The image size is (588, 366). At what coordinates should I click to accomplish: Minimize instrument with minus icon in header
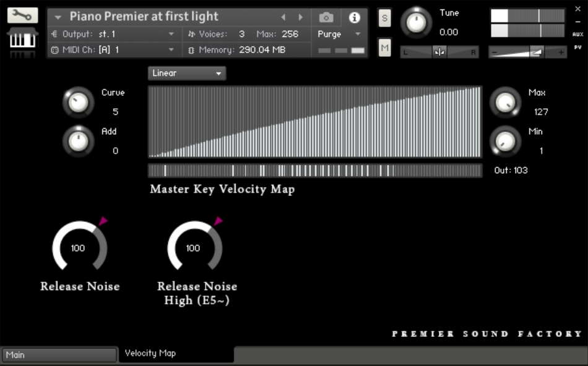(x=578, y=22)
